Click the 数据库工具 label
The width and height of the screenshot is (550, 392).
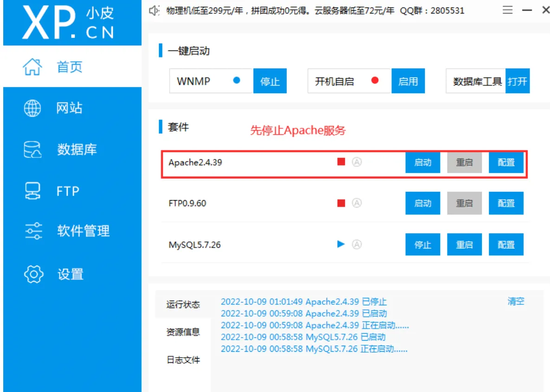tap(477, 82)
